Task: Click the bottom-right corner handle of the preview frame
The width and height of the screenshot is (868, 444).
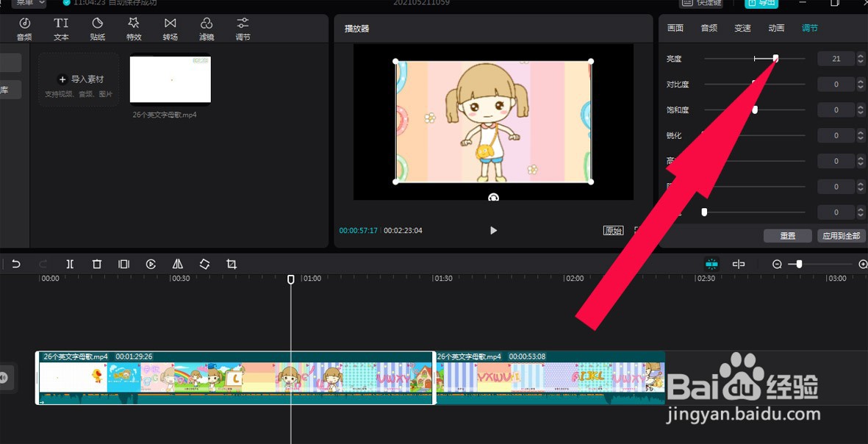Action: [591, 182]
